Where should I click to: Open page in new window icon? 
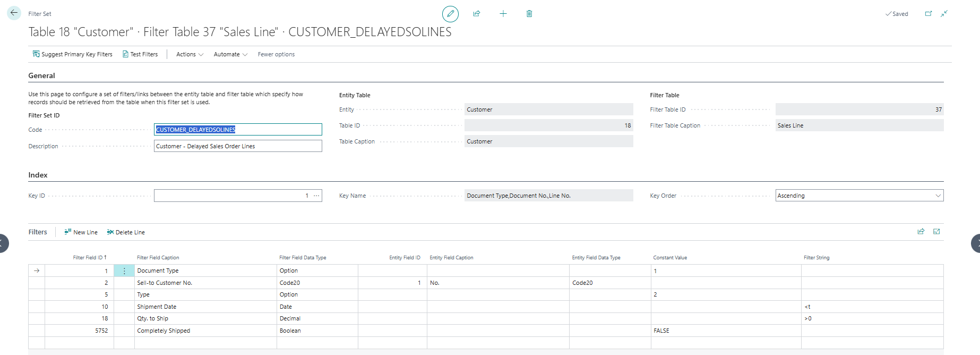click(929, 14)
